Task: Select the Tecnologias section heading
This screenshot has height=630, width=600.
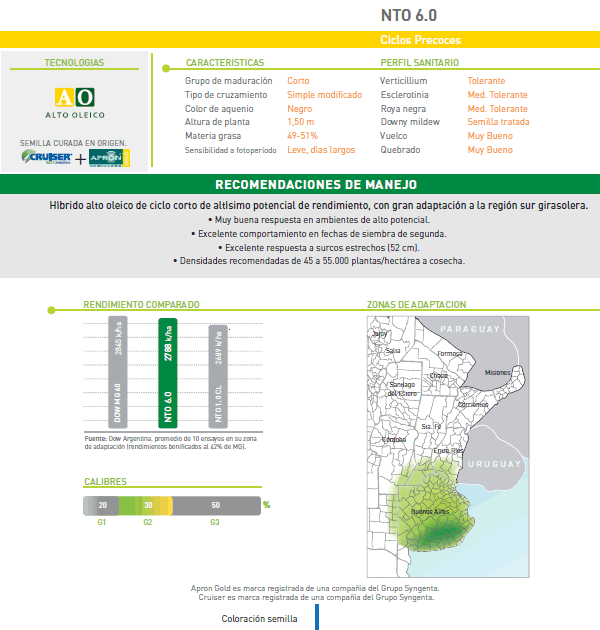Action: (x=74, y=63)
